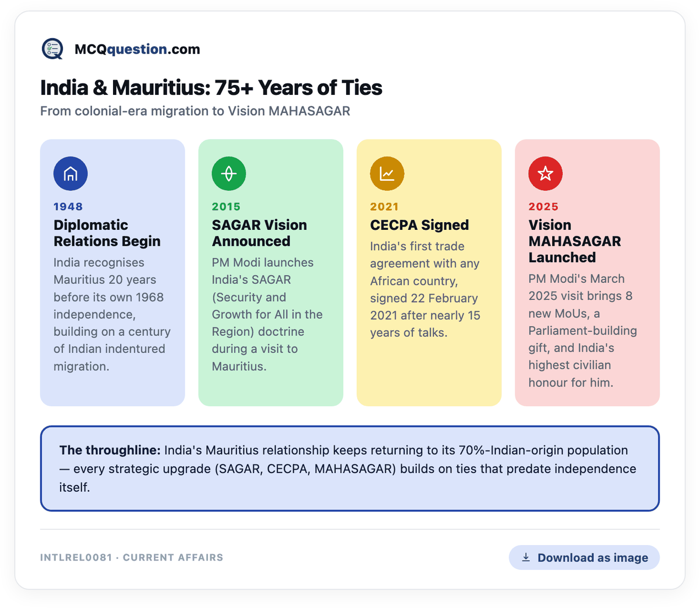Open the MCQquestion.com site name link
This screenshot has height=608, width=700.
click(137, 49)
